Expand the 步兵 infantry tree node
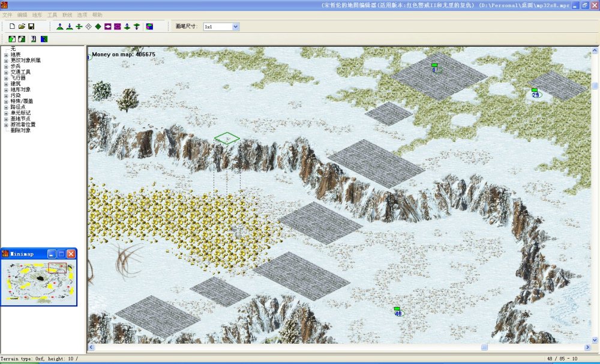This screenshot has width=600, height=364. click(6, 67)
